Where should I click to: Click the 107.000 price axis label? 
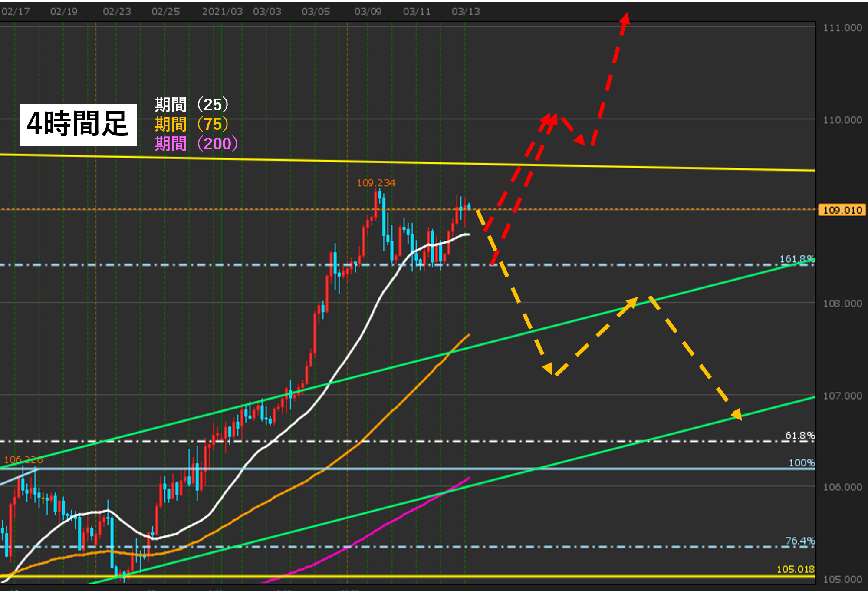842,396
